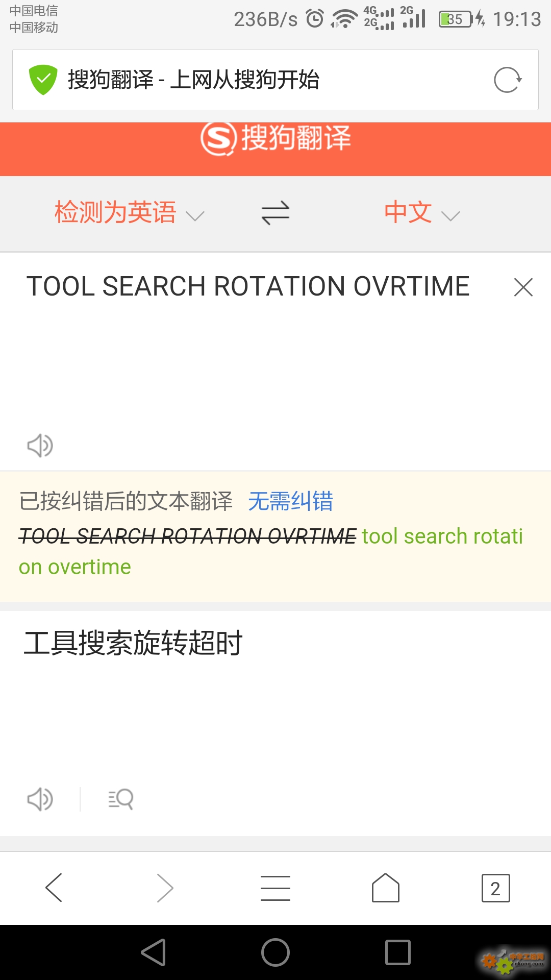This screenshot has height=980, width=551.
Task: Tap Android recent apps square button
Action: tap(398, 952)
